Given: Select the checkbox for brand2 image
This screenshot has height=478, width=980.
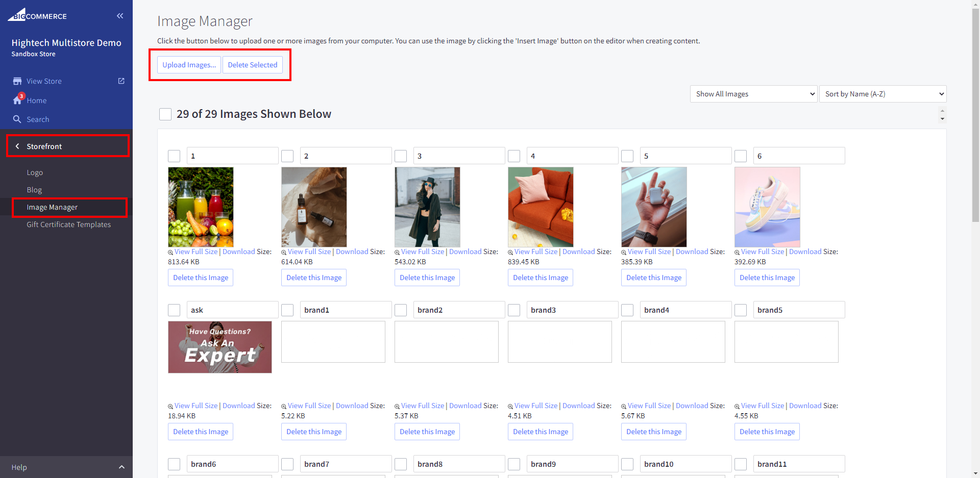Looking at the screenshot, I should (x=401, y=310).
